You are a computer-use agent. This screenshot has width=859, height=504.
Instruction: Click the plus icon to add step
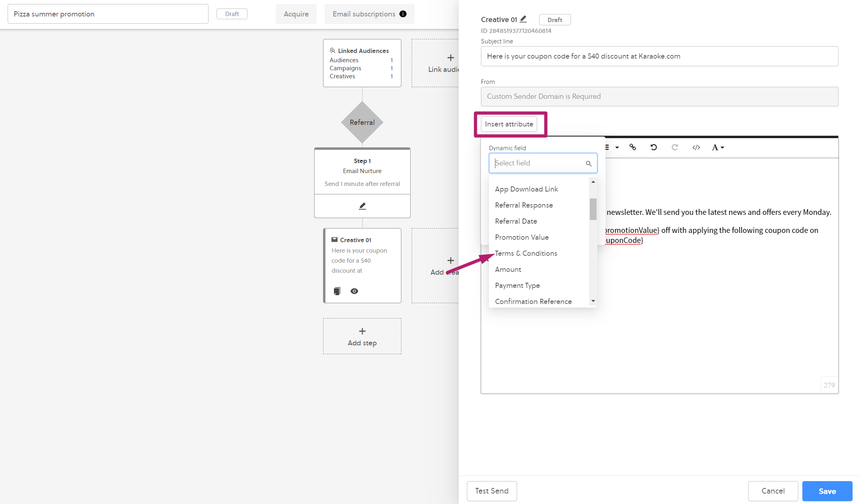[362, 331]
